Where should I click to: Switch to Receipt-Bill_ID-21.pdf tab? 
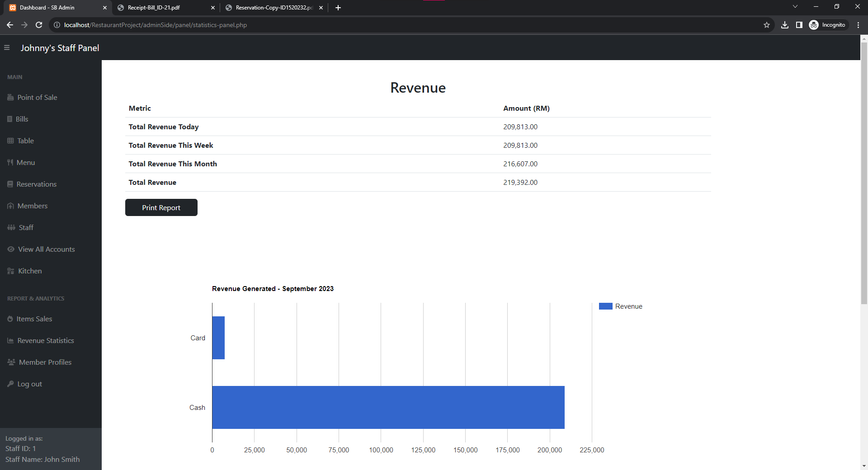tap(154, 8)
